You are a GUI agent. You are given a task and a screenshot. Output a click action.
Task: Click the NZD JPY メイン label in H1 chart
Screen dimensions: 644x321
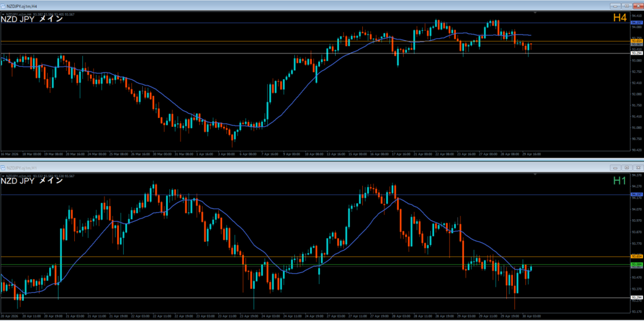click(31, 181)
